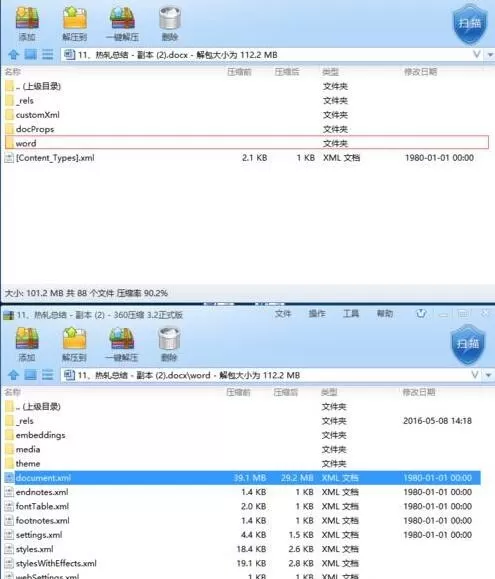Viewport: 495px width, 579px height.
Task: Click the Scan (扫描) shield in lower window
Action: pyautogui.click(x=468, y=344)
